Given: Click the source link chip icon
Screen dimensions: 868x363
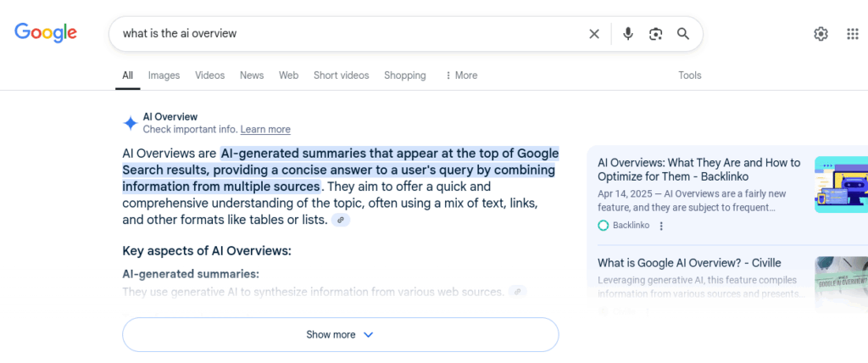Looking at the screenshot, I should (x=341, y=220).
